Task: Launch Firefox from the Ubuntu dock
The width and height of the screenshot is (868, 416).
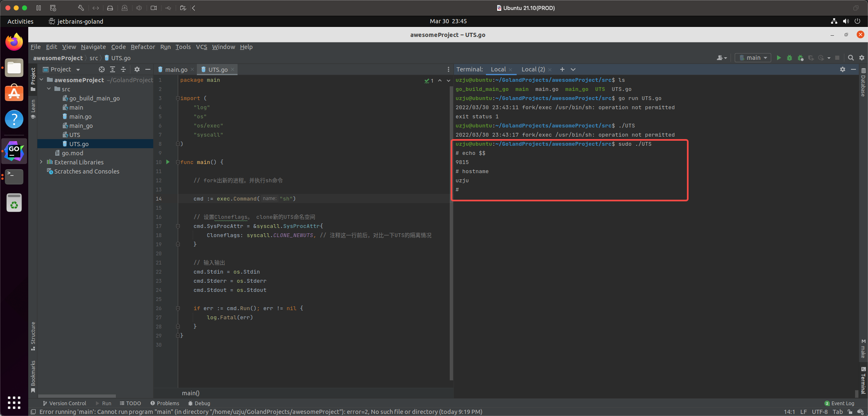Action: coord(14,42)
